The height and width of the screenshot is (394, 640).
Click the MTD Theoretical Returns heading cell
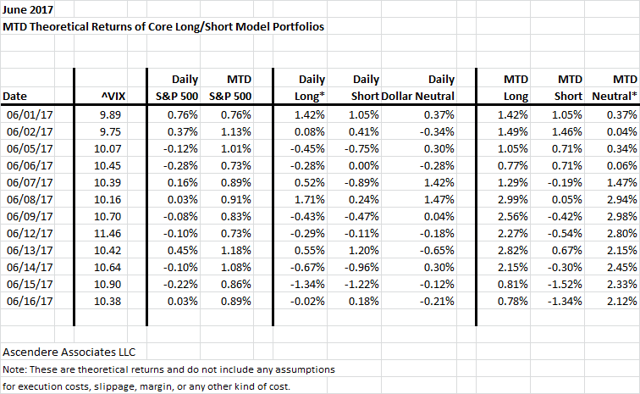pos(163,27)
